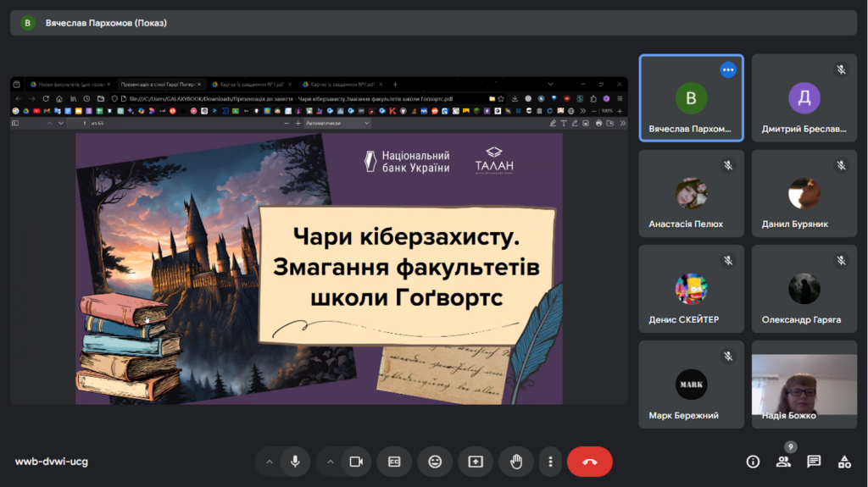This screenshot has width=868, height=487.
Task: Switch to the first browser tab
Action: [x=70, y=84]
